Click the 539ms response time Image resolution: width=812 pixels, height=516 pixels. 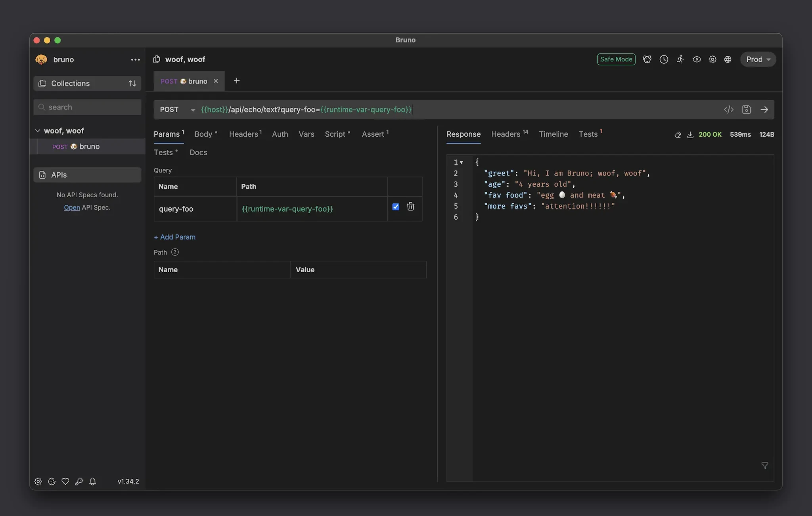[x=740, y=135]
